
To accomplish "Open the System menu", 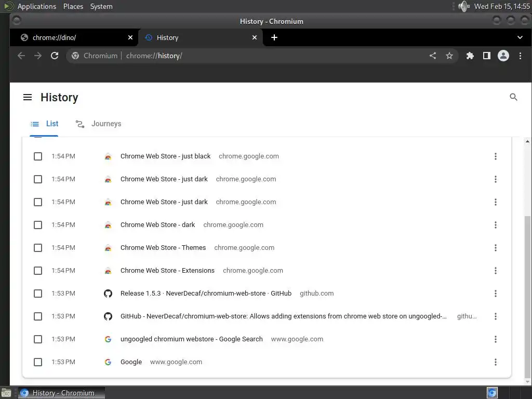I will (101, 6).
